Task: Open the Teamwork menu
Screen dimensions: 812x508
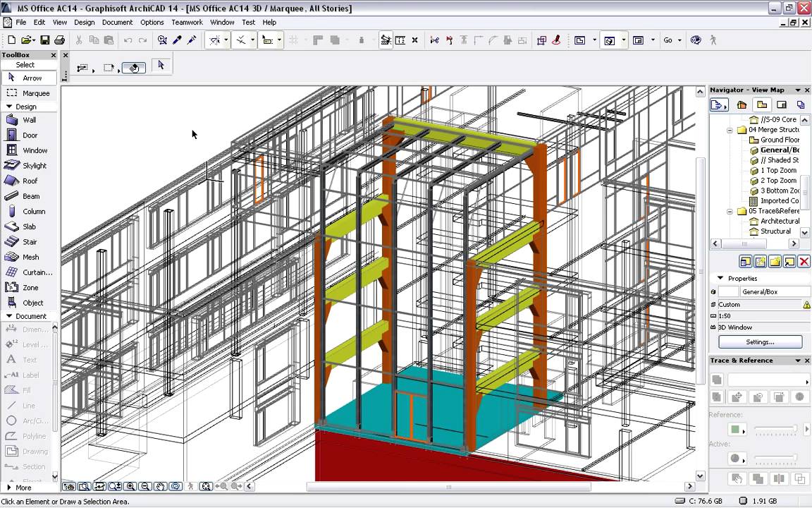Action: pos(187,23)
